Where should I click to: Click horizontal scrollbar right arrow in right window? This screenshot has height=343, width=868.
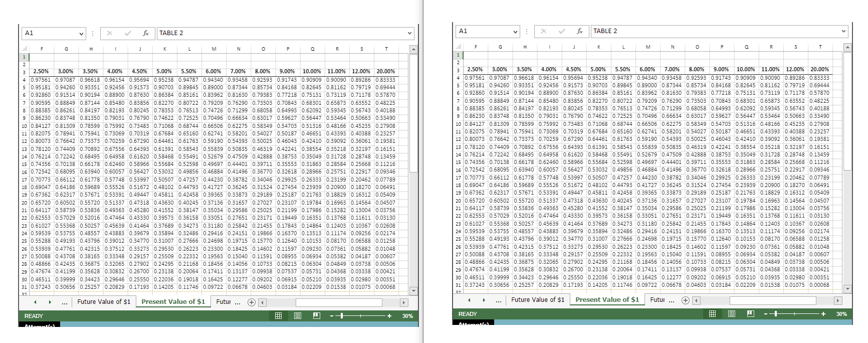838,300
